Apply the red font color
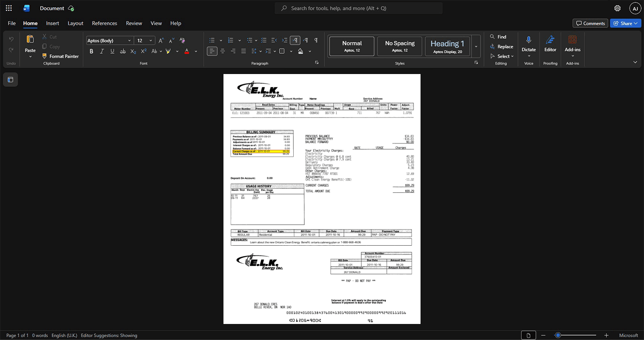The width and height of the screenshot is (644, 340). coord(187,51)
